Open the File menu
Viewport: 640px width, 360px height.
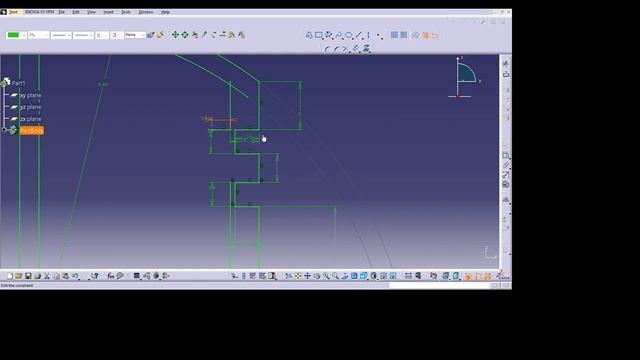[62, 12]
